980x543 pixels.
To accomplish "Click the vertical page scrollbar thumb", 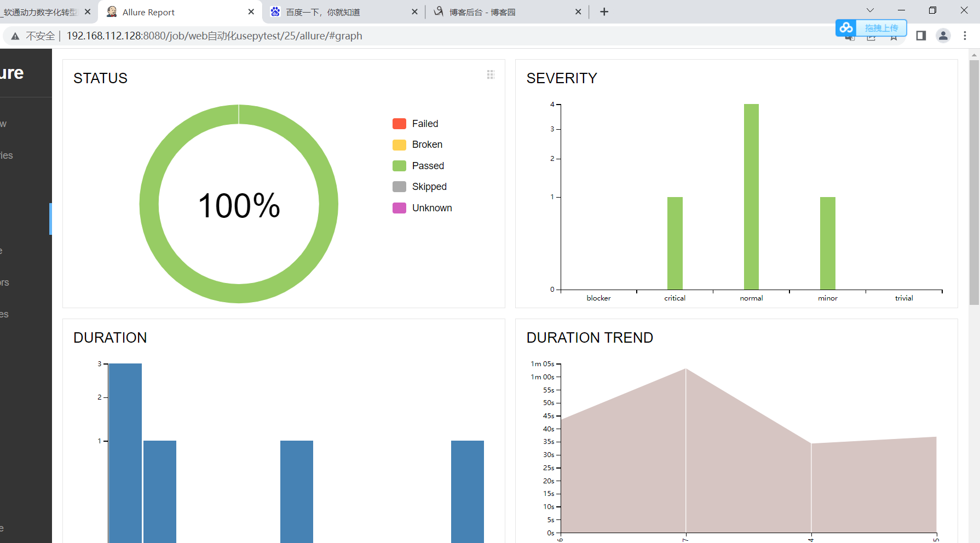I will pyautogui.click(x=974, y=182).
